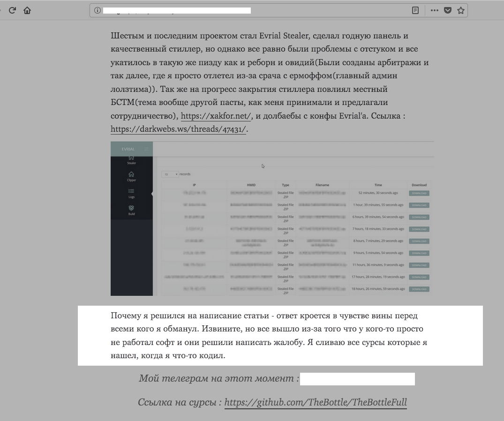
Task: Click the text "Мой телеграм на этот момент"
Action: click(216, 379)
